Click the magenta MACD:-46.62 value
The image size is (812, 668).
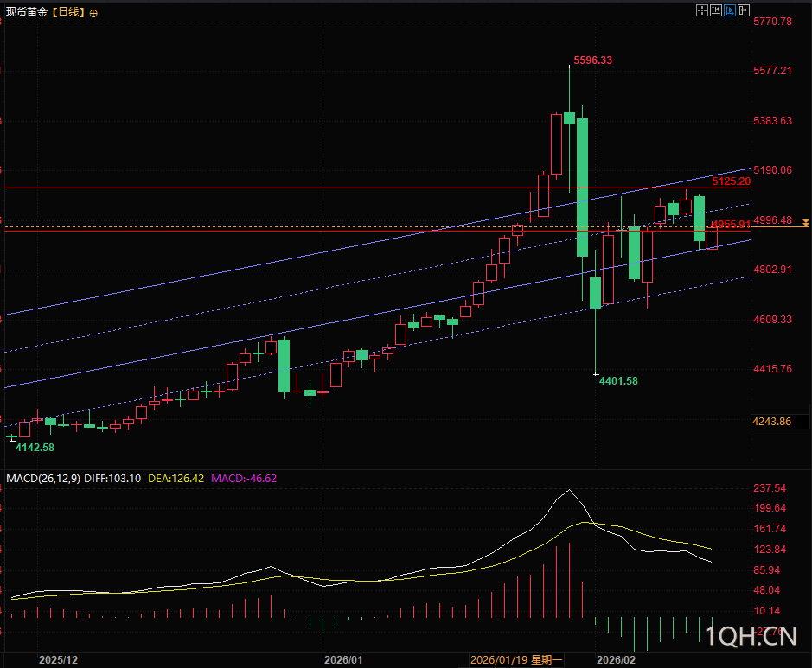click(x=244, y=479)
